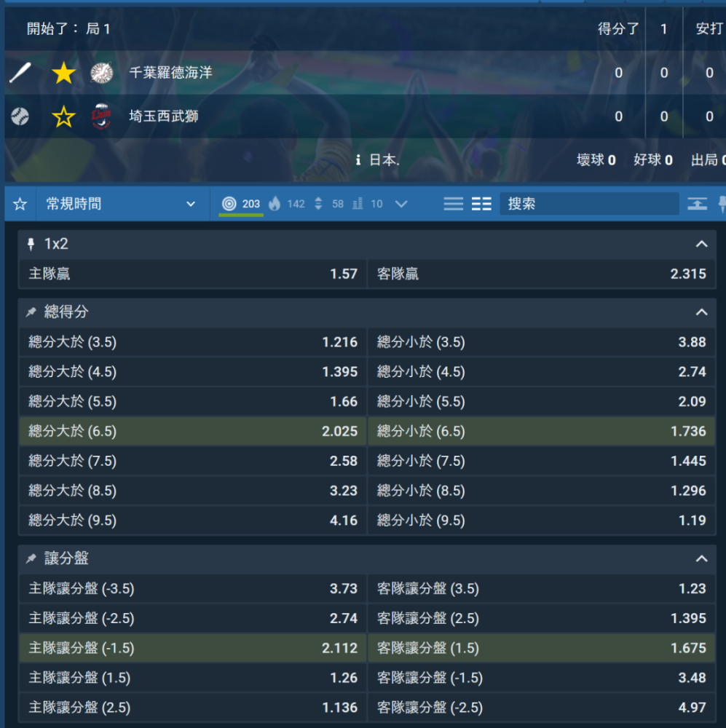
Task: Click the info icon next to 日本
Action: coord(358,160)
